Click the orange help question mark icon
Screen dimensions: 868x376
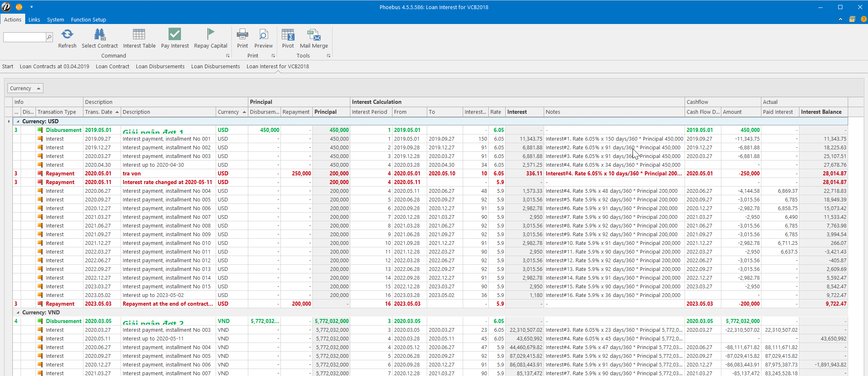[x=863, y=19]
